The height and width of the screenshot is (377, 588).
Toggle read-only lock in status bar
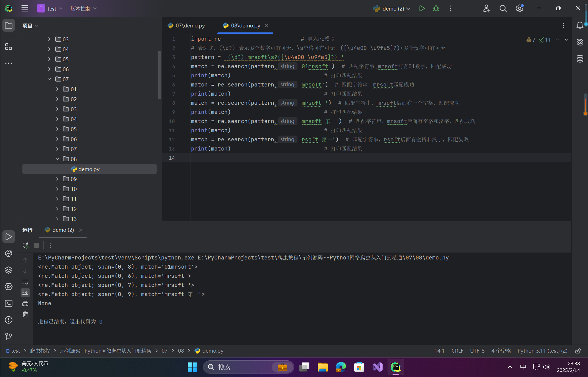pos(578,351)
